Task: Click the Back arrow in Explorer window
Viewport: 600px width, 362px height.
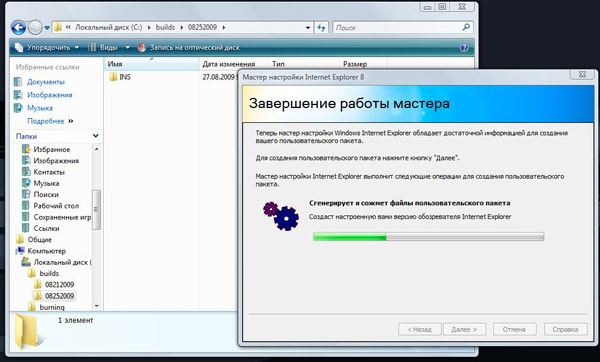Action: [x=18, y=28]
